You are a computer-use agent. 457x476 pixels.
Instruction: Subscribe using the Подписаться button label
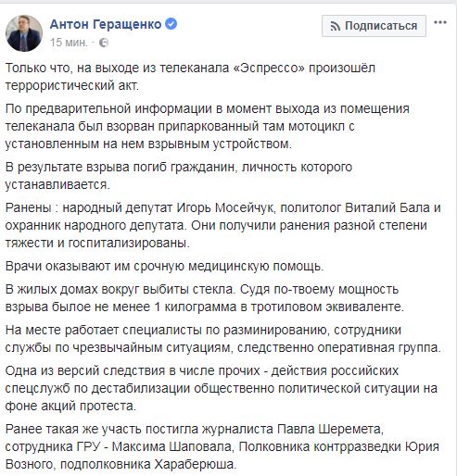pos(381,26)
